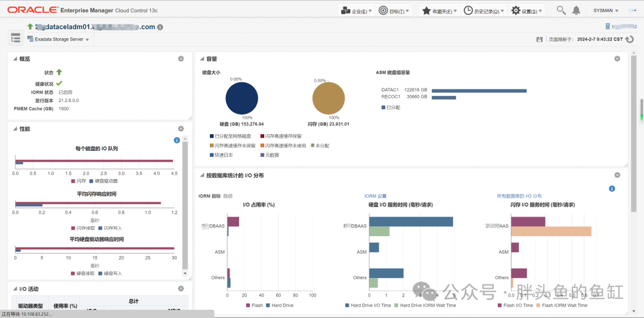This screenshot has height=318, width=644.
Task: Open the three-dot overflow menu
Action: [631, 11]
